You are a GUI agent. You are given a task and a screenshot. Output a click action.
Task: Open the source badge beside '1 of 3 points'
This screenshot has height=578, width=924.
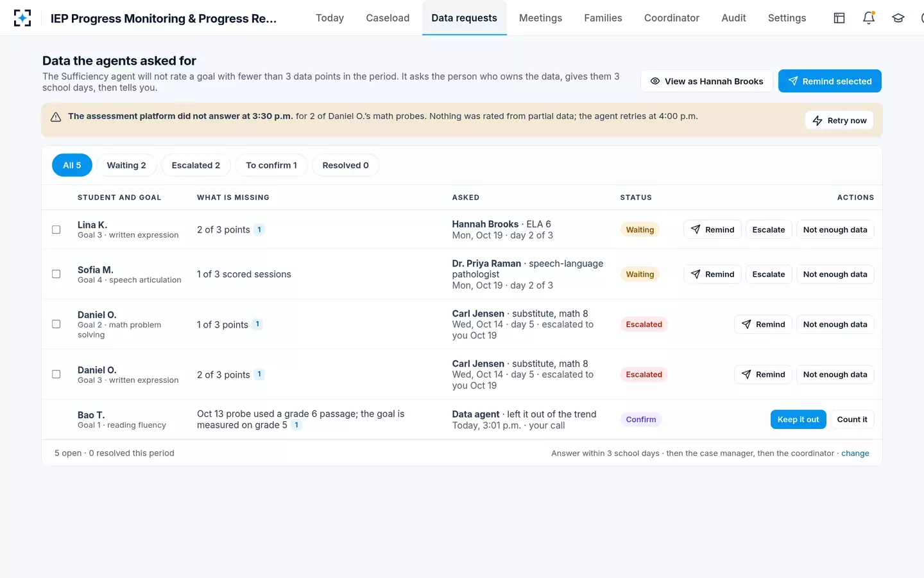(257, 324)
